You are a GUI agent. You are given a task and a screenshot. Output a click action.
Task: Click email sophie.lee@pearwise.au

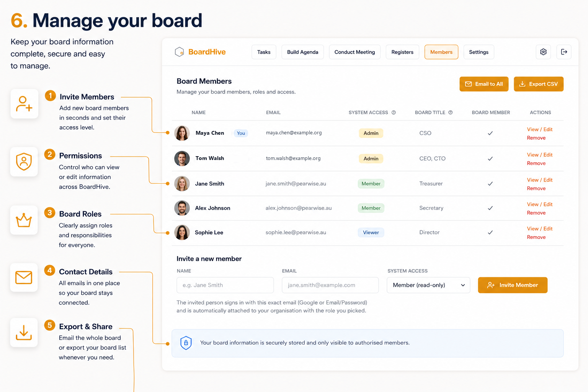[296, 232]
